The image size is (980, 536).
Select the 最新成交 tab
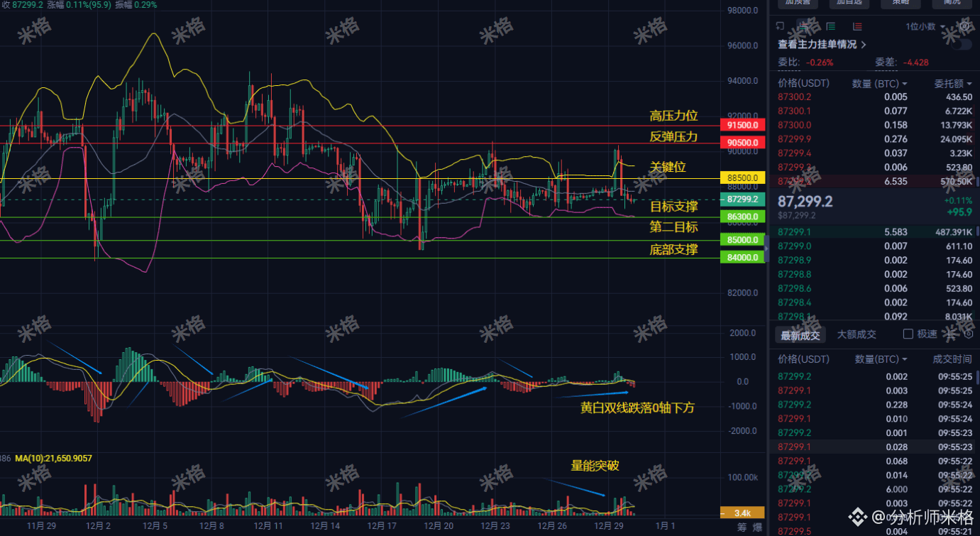point(800,334)
